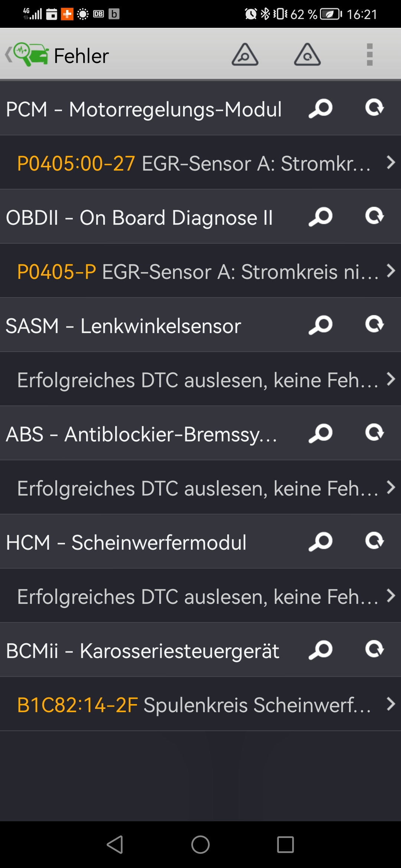This screenshot has height=868, width=401.
Task: Refresh OBDII On Board Diagnose II
Action: tap(374, 216)
